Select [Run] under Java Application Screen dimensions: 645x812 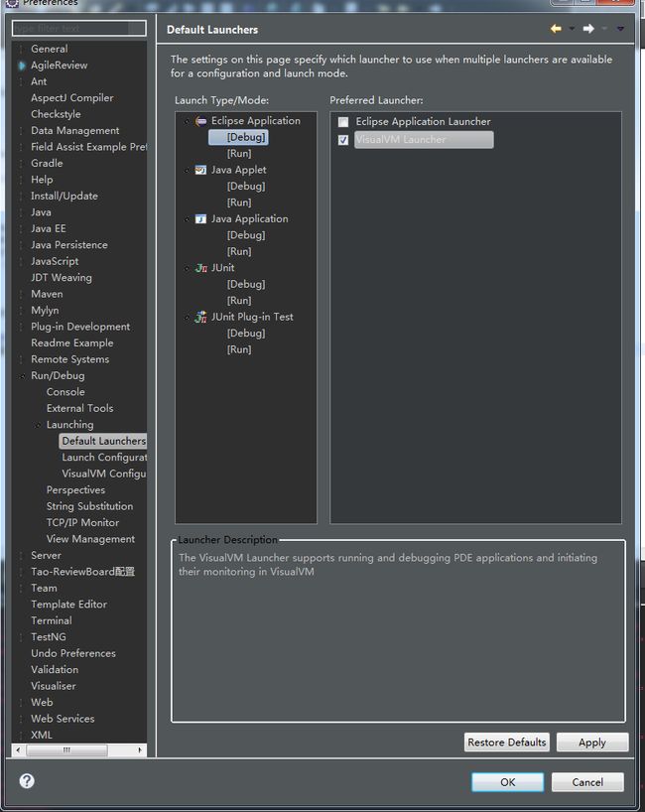coord(238,252)
